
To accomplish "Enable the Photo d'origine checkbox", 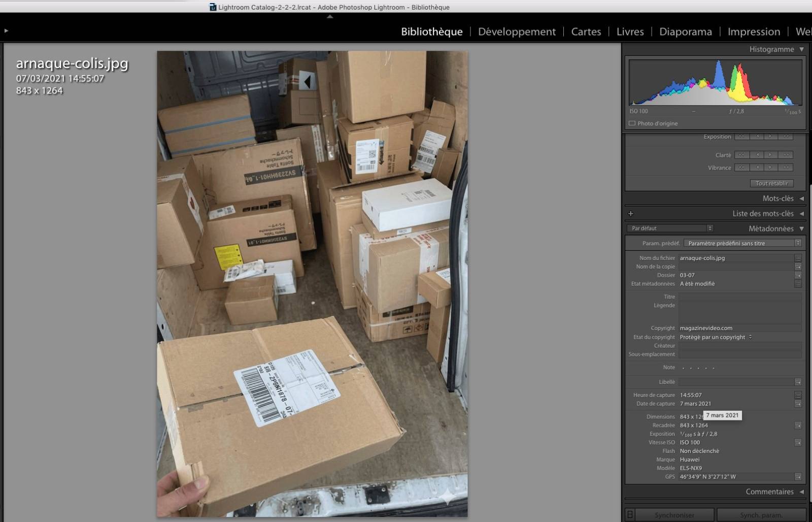I will click(x=632, y=123).
